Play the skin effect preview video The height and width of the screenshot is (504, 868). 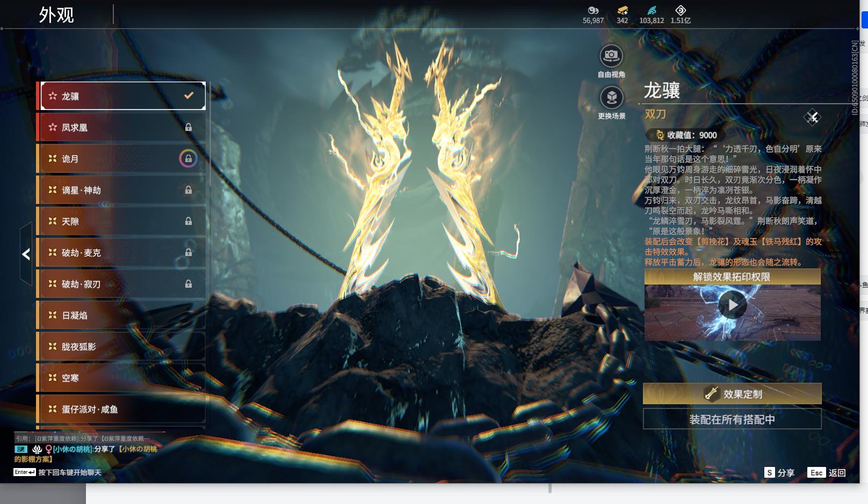[x=733, y=305]
